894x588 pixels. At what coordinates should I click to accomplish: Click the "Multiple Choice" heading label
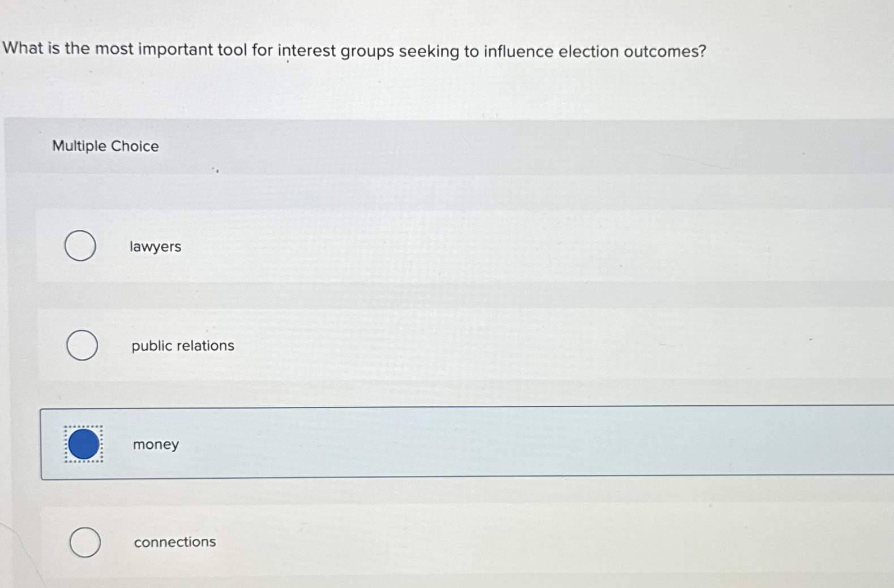[x=105, y=146]
